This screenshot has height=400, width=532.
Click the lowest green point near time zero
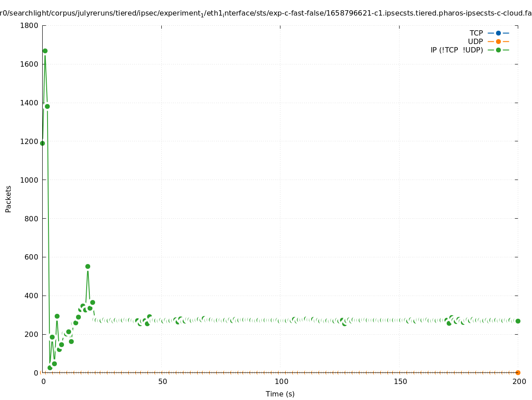coord(50,368)
